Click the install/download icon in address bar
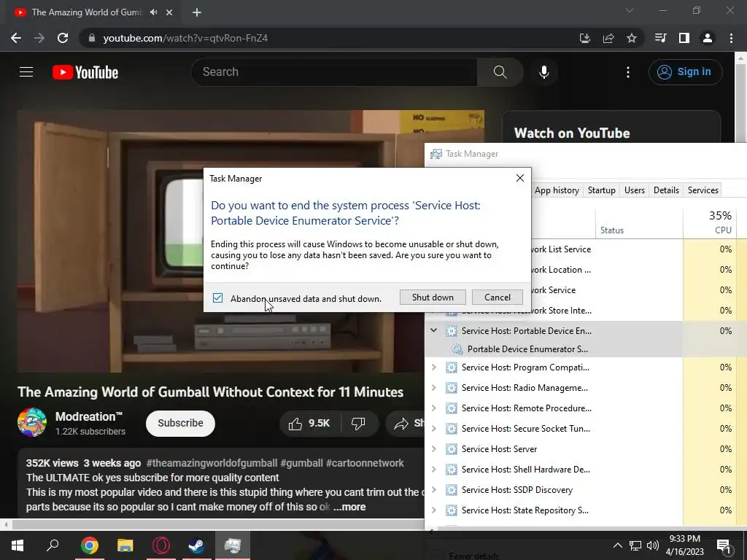The image size is (747, 560). click(x=585, y=38)
